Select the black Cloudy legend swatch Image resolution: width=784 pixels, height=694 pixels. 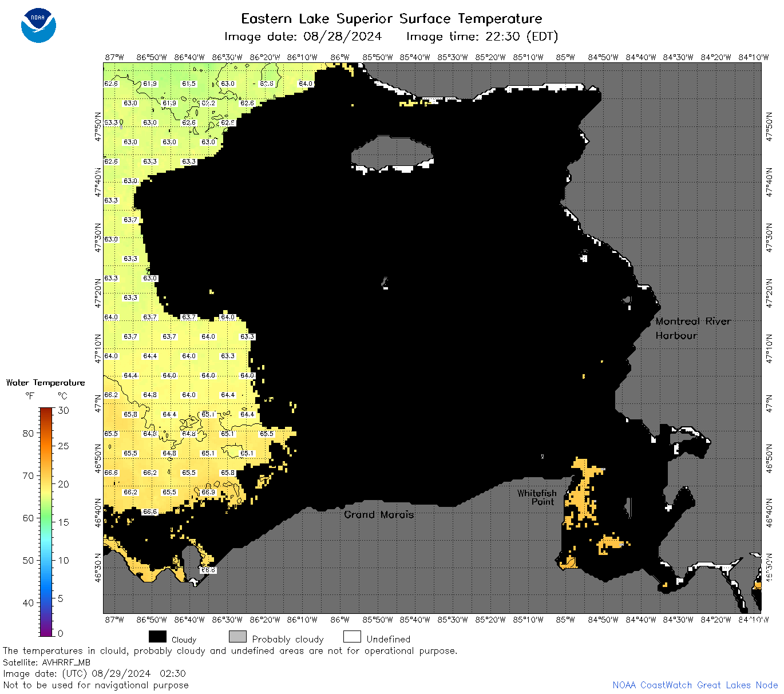tap(157, 637)
